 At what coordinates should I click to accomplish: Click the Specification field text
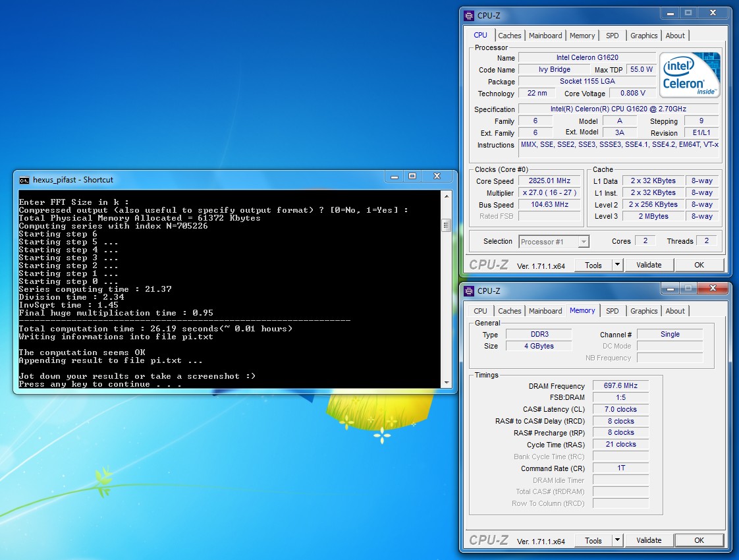pos(618,109)
